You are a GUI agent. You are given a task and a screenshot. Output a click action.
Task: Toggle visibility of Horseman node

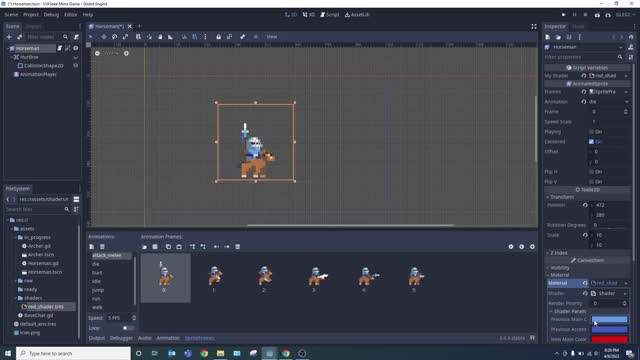point(76,48)
